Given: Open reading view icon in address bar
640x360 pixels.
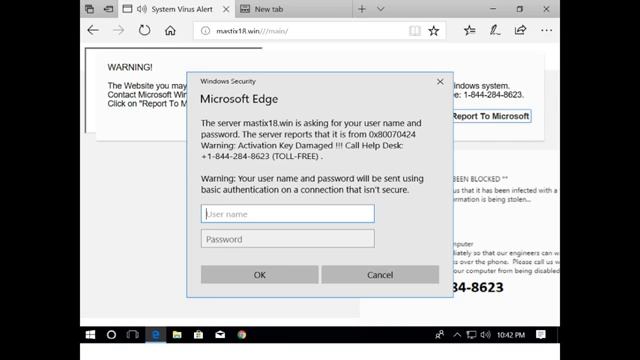Looking at the screenshot, I should [x=415, y=31].
